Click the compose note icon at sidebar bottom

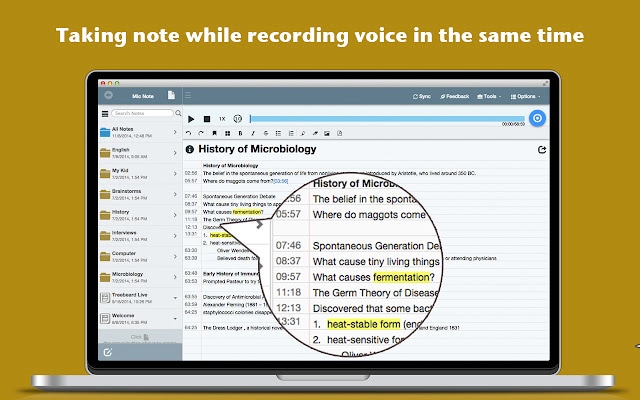point(107,352)
